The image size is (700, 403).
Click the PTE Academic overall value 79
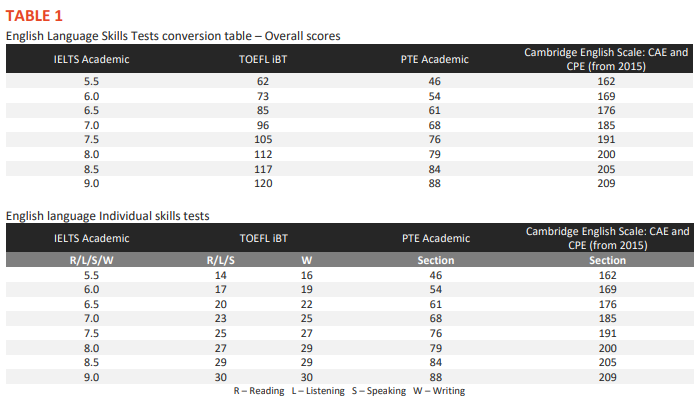click(434, 154)
